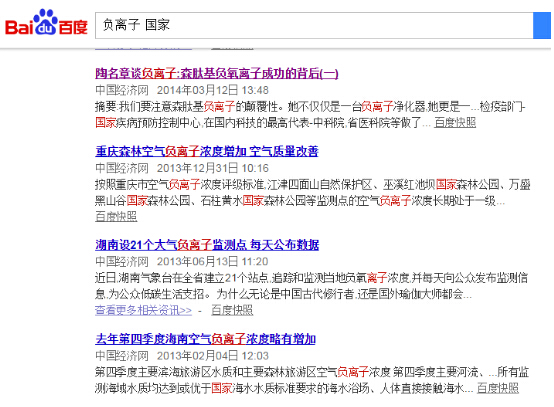Click 中国经济网 source of the 陶名章 result
This screenshot has width=554, height=407.
tap(122, 90)
